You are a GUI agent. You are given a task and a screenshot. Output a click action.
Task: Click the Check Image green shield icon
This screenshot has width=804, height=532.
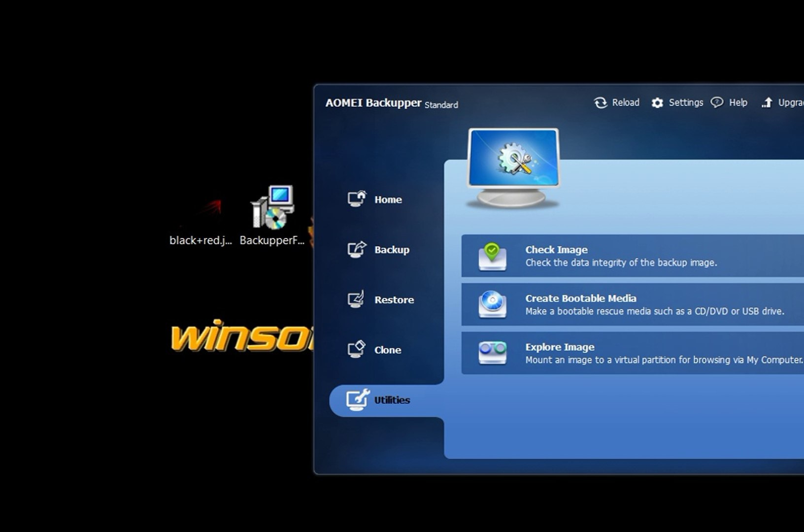click(x=492, y=256)
